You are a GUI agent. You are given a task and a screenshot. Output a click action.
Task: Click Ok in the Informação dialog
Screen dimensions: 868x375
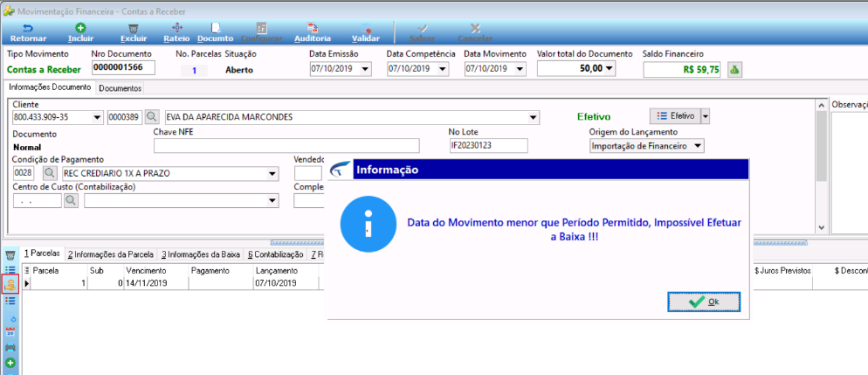point(704,302)
